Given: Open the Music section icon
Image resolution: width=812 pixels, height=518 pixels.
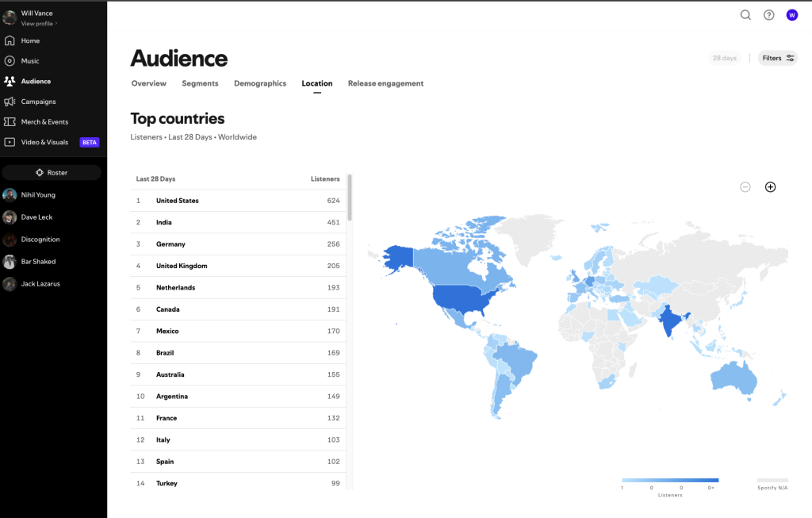Looking at the screenshot, I should (10, 61).
